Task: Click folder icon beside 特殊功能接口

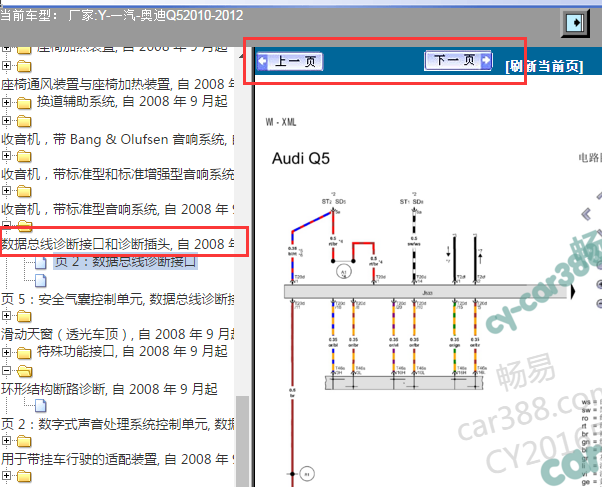Action: point(24,352)
